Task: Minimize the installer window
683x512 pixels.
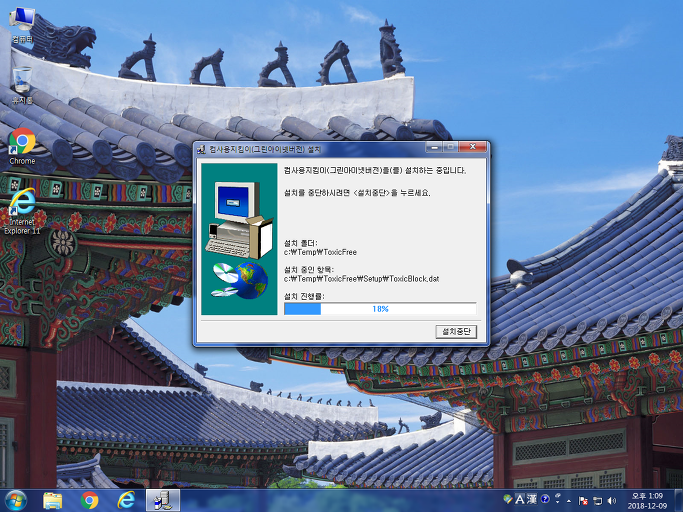Action: [434, 147]
